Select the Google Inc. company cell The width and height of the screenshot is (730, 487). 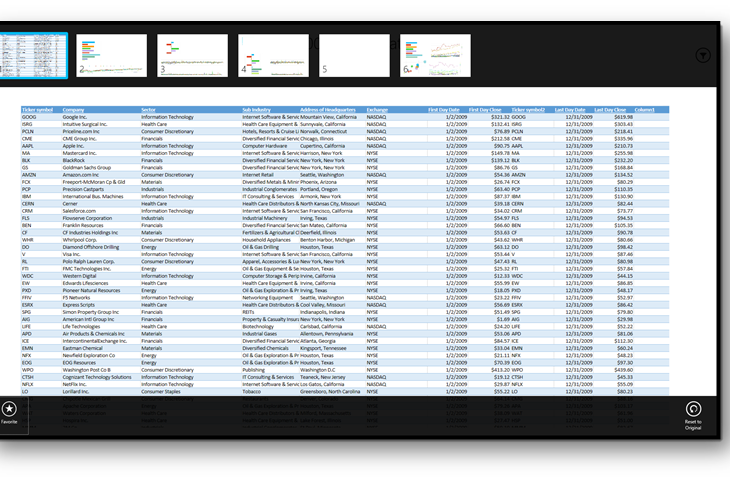coord(75,117)
